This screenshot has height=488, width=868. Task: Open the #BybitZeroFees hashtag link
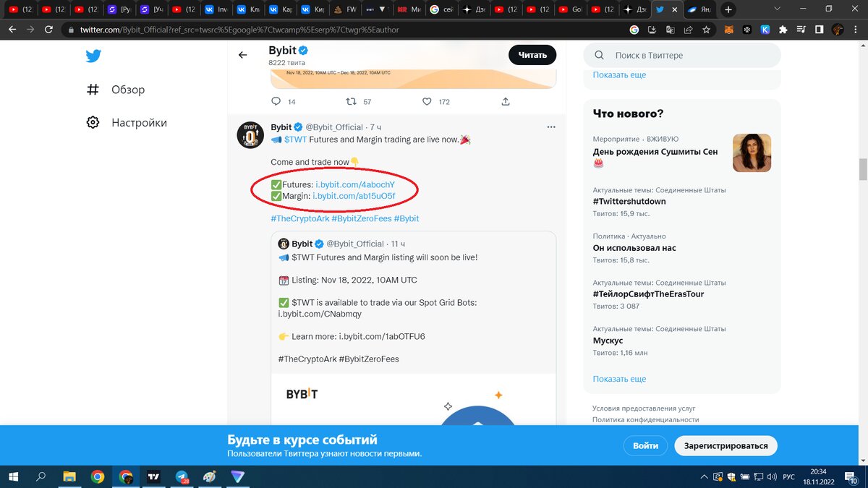click(363, 218)
